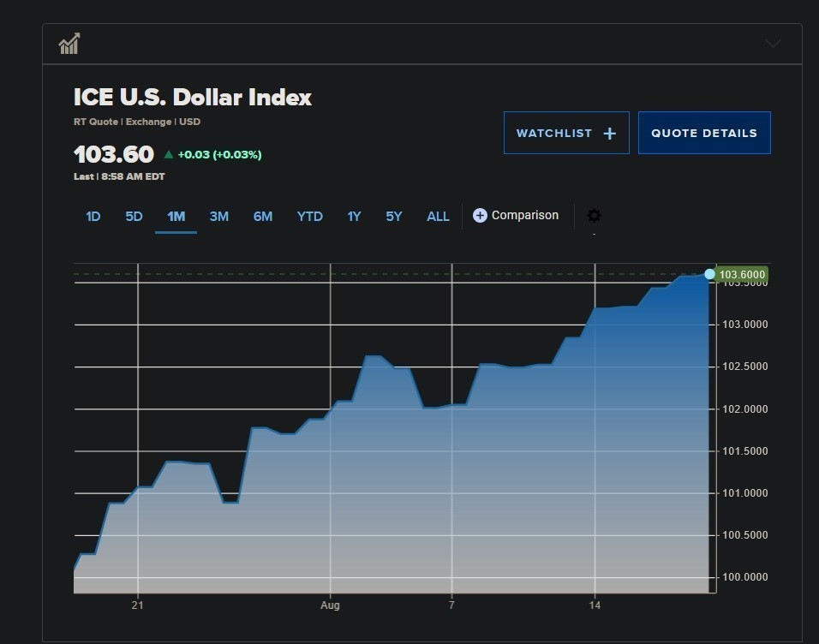Click the 103.6000 price label tag
This screenshot has height=644, width=819.
[742, 275]
